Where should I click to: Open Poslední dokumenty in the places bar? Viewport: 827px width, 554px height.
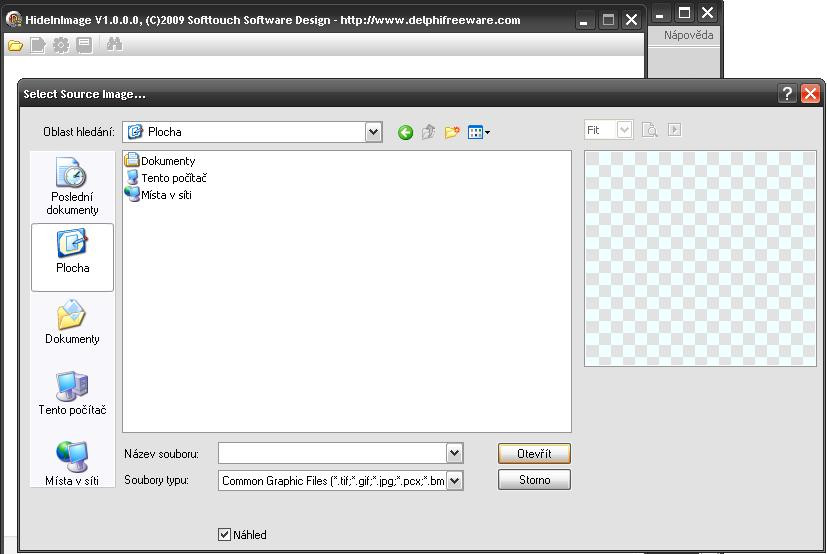pyautogui.click(x=72, y=186)
